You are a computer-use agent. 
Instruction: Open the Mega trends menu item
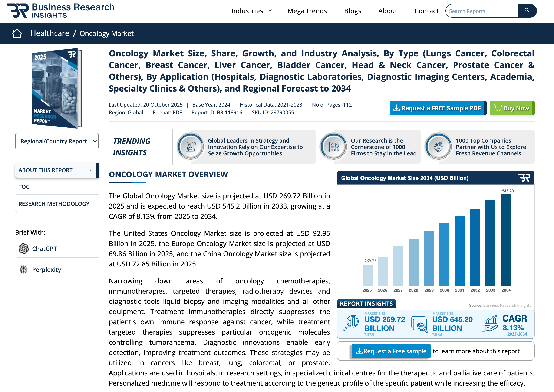point(307,11)
